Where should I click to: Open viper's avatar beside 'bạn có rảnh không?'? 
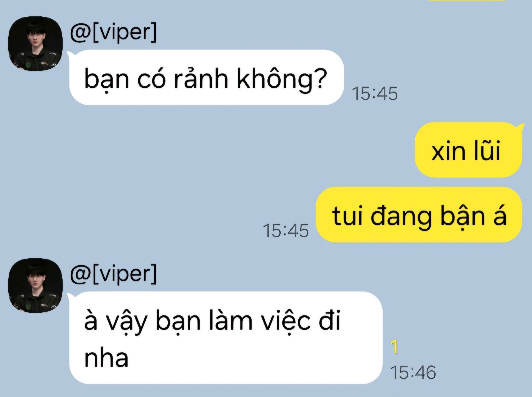[35, 44]
